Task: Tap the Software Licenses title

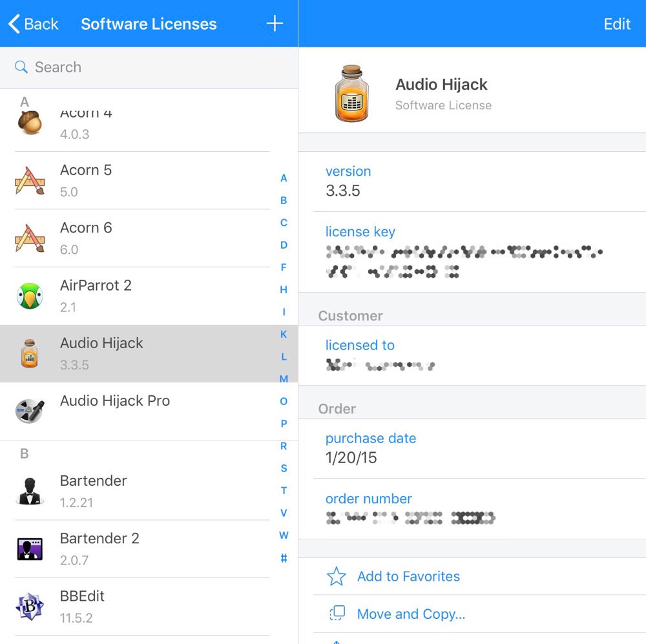Action: click(149, 24)
